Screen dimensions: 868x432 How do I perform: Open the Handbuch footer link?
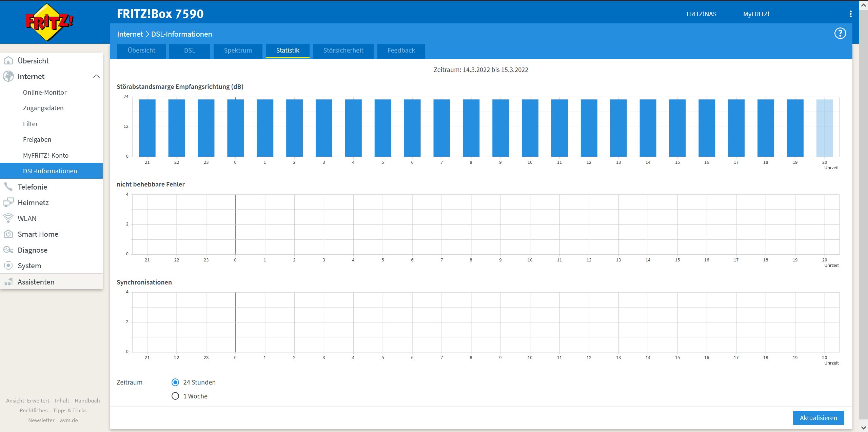(x=87, y=400)
